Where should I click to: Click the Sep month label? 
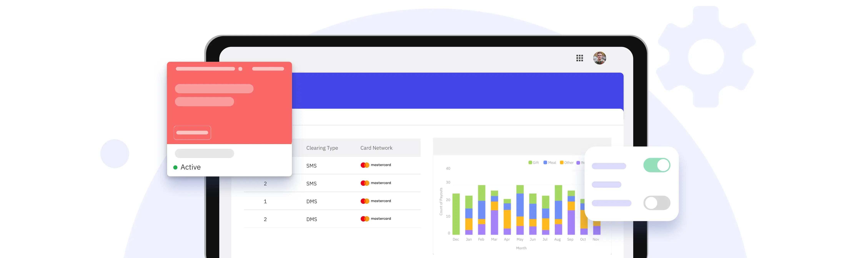[570, 240]
